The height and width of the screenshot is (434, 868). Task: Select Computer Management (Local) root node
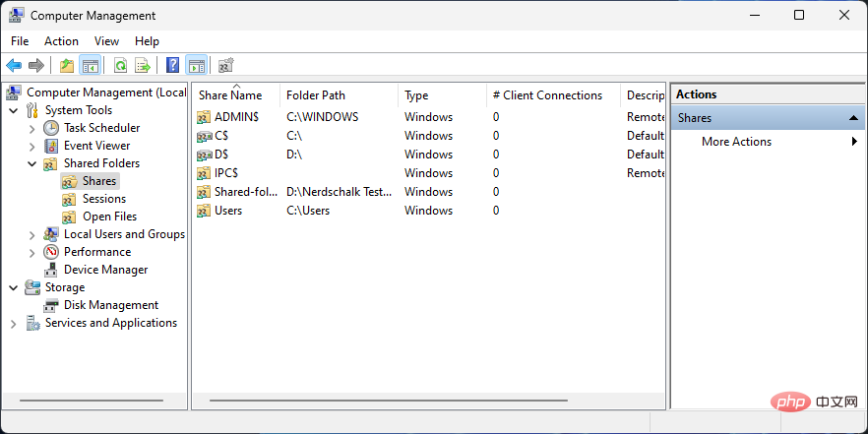tap(106, 93)
